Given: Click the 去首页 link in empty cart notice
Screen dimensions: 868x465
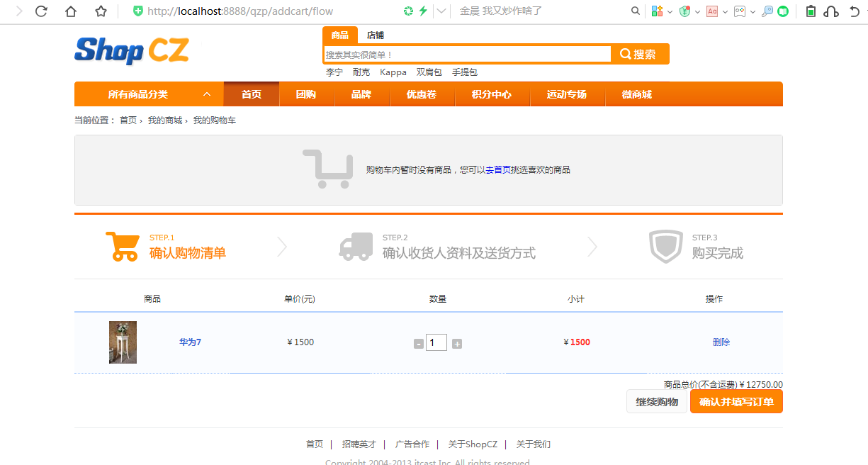Looking at the screenshot, I should pyautogui.click(x=498, y=170).
